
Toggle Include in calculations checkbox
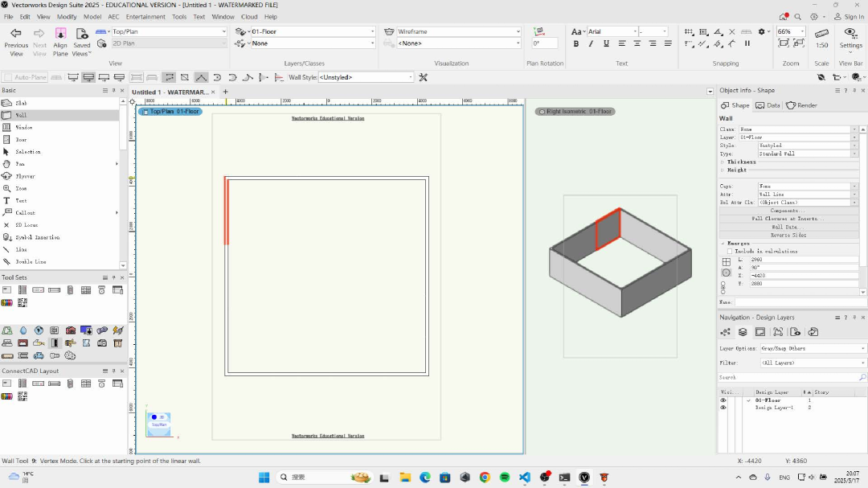730,251
